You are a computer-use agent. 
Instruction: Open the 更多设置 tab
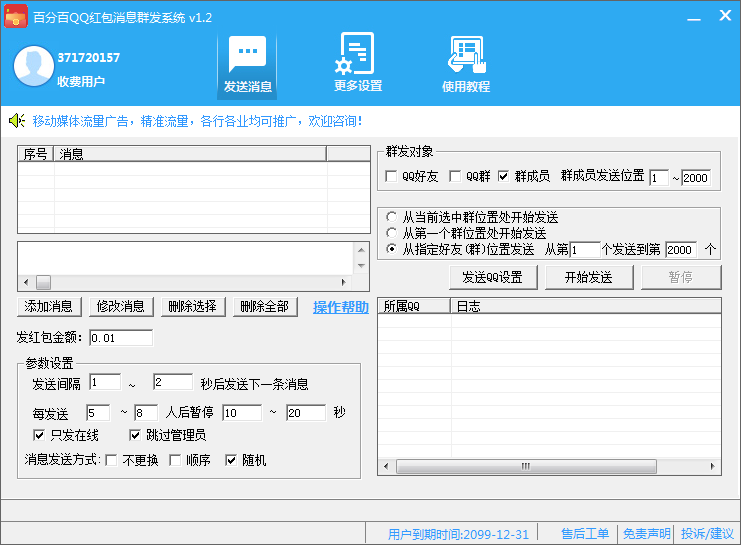pyautogui.click(x=358, y=62)
